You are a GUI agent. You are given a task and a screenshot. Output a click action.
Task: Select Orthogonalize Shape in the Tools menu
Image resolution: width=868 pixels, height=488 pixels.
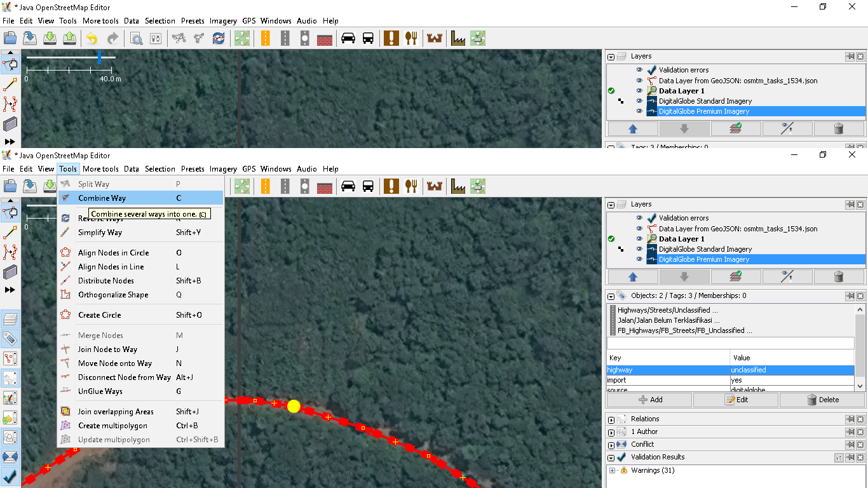tap(113, 295)
